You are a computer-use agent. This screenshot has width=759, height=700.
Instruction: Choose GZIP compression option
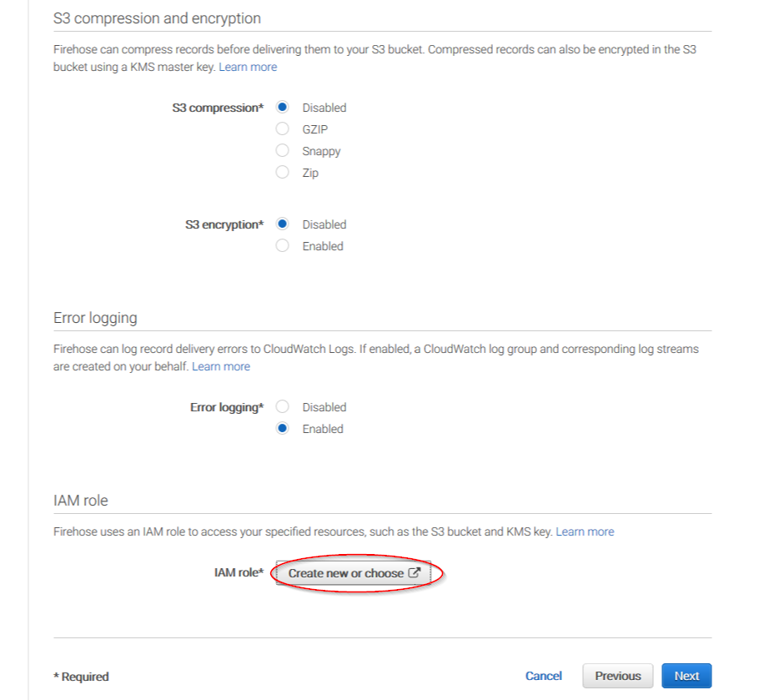point(282,128)
